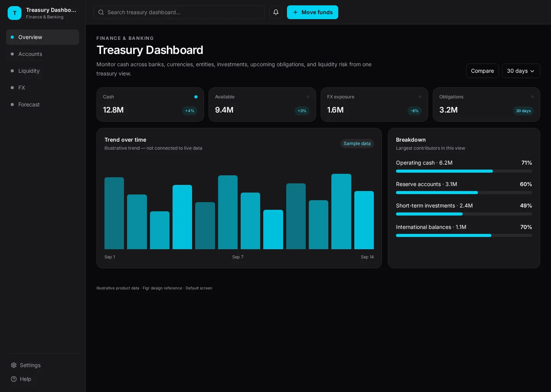
Task: Click the 'Sep 1' axis label
Action: click(110, 257)
